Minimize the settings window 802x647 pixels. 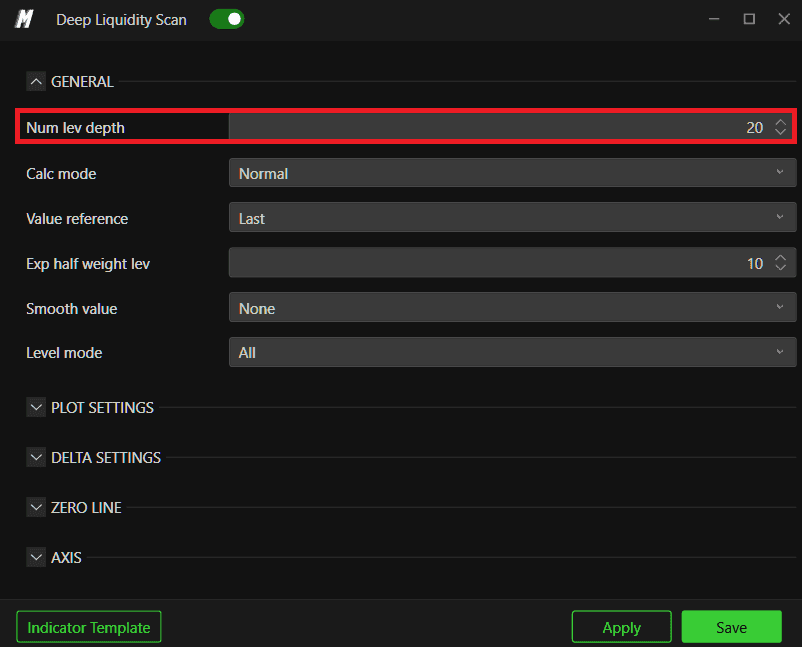714,19
